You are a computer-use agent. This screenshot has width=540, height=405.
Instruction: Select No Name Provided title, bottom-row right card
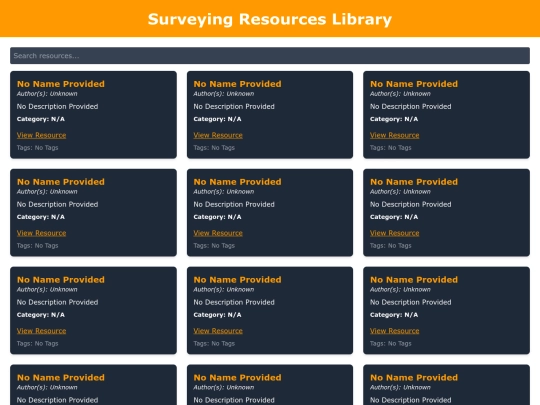414,377
